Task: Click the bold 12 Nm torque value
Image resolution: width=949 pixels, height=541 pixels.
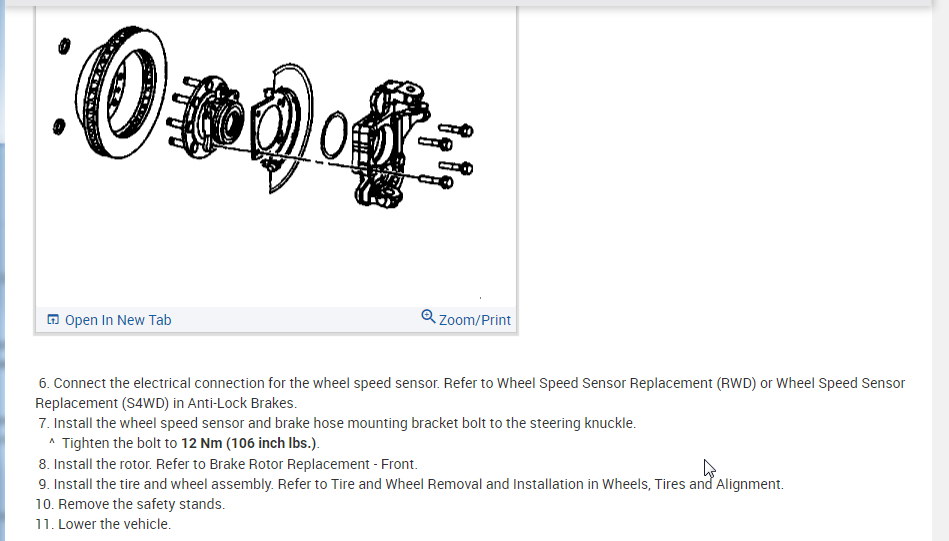Action: 202,443
